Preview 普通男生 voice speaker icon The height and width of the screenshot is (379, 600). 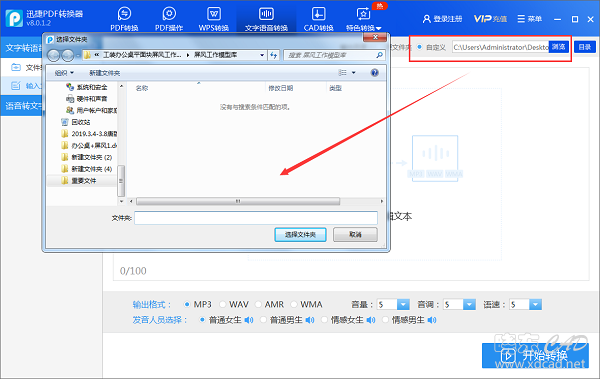coord(310,320)
